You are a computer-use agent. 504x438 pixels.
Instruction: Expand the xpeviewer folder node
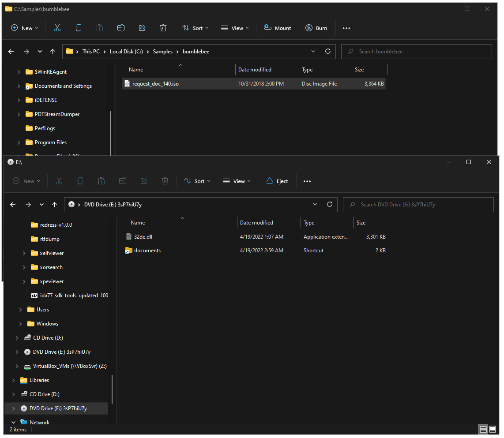[24, 281]
